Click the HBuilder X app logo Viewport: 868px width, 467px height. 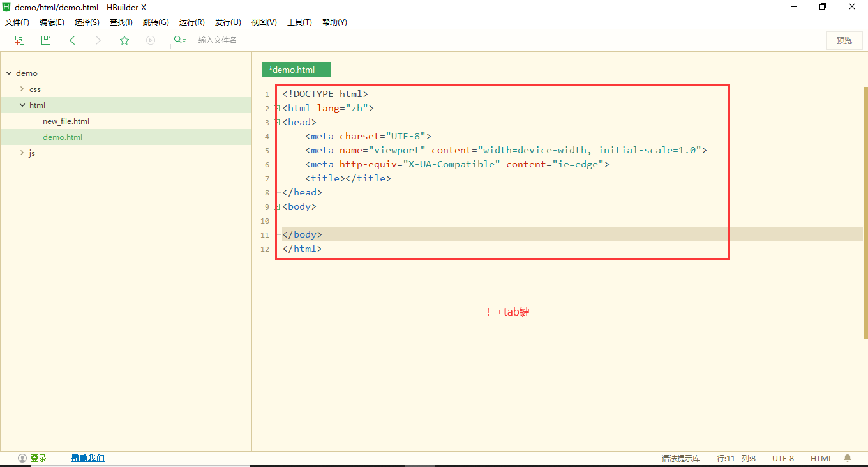click(6, 7)
